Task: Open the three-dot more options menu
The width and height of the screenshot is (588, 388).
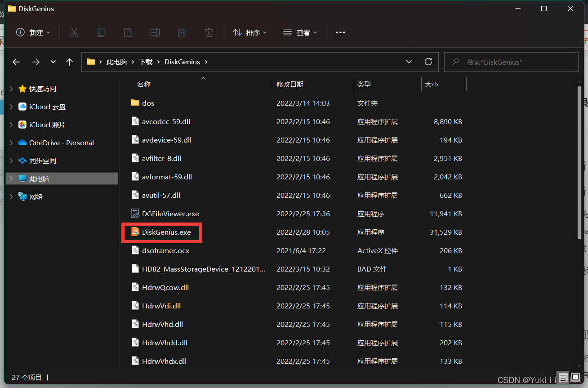Action: pyautogui.click(x=340, y=32)
